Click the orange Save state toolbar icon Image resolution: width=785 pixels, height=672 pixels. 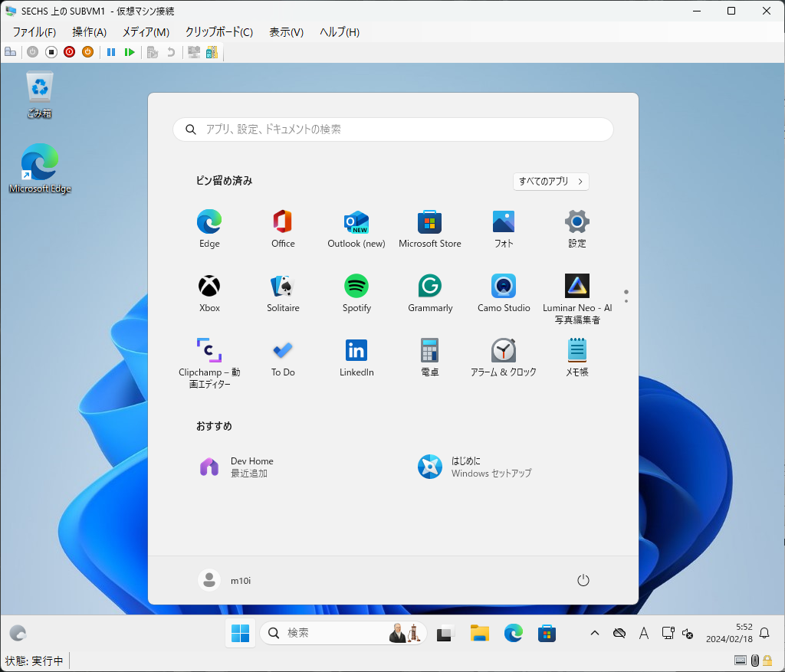pyautogui.click(x=87, y=52)
